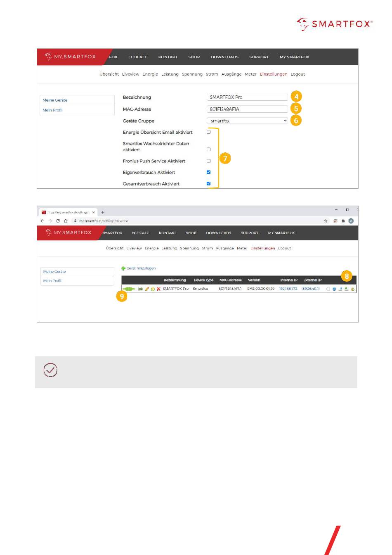Image resolution: width=392 pixels, height=555 pixels.
Task: Delete SMARTFOX Pro with the red X icon
Action: coord(158,289)
